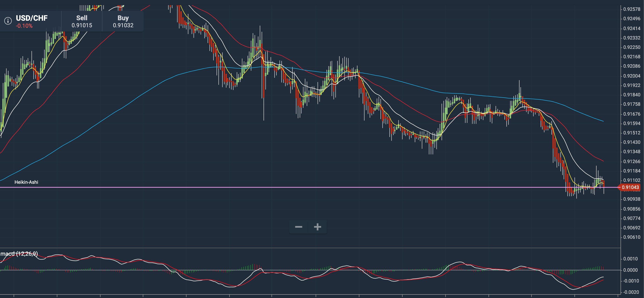Select the USD/CHF pair name
Viewport: 644px width, 298px height.
click(x=32, y=18)
